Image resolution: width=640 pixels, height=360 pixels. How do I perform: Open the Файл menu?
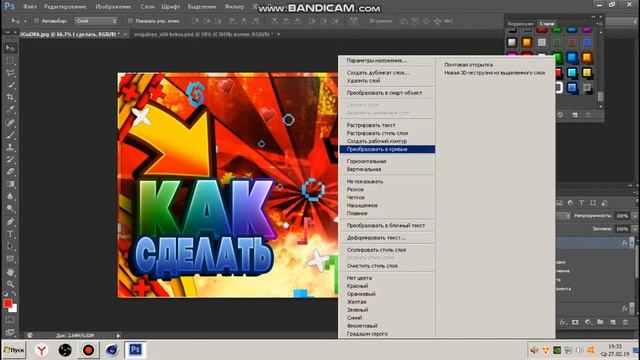point(30,7)
